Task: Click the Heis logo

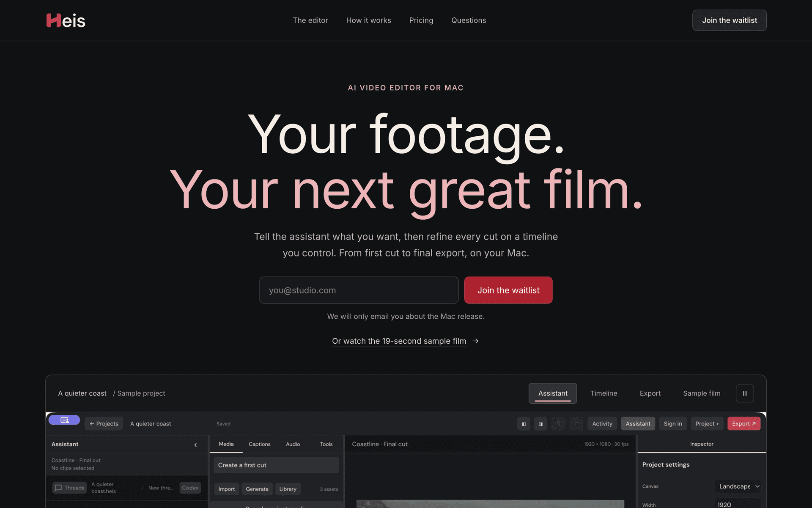Action: (x=66, y=20)
